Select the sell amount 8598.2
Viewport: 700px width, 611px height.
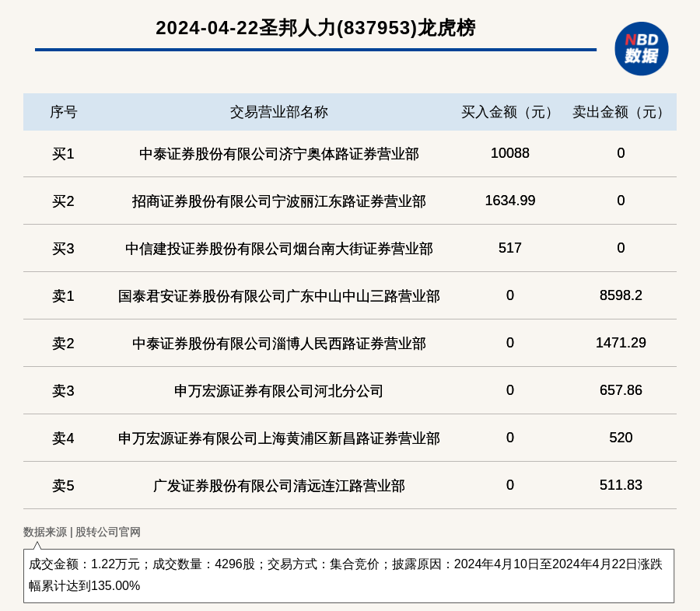(x=621, y=295)
